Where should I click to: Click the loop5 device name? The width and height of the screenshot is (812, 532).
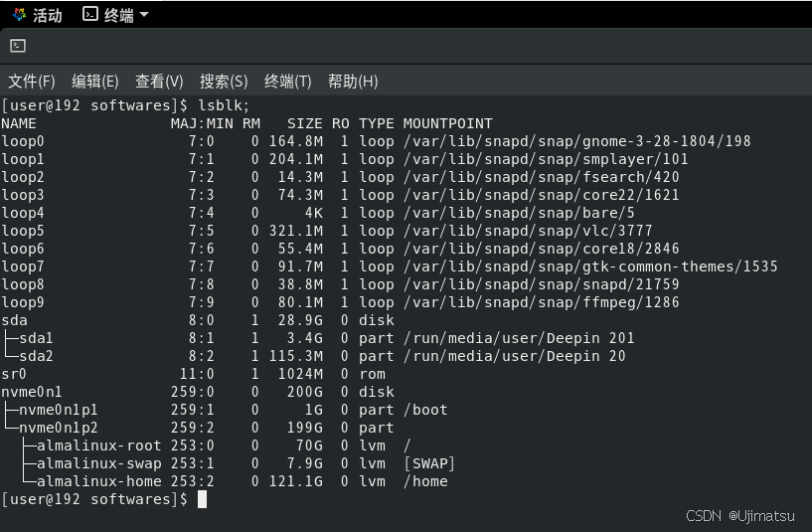click(x=23, y=231)
